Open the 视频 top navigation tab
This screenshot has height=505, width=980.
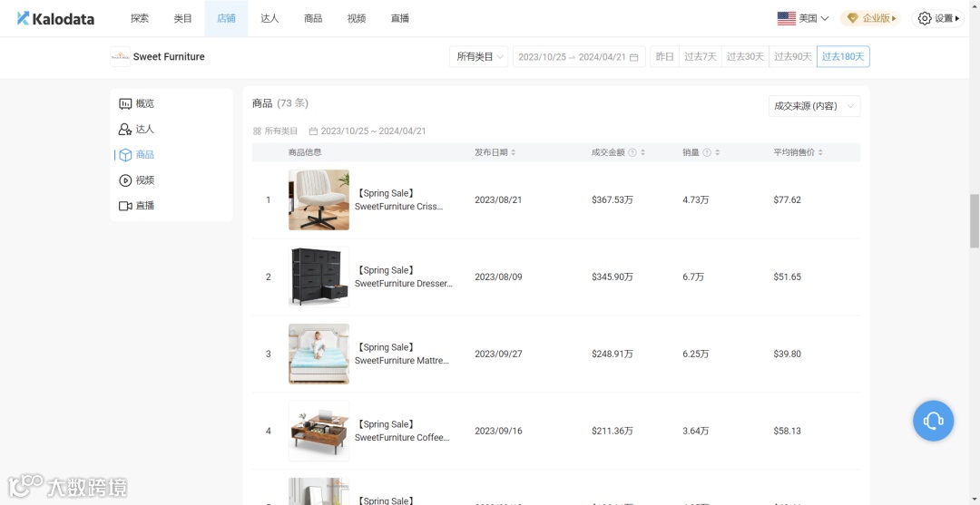pos(357,19)
